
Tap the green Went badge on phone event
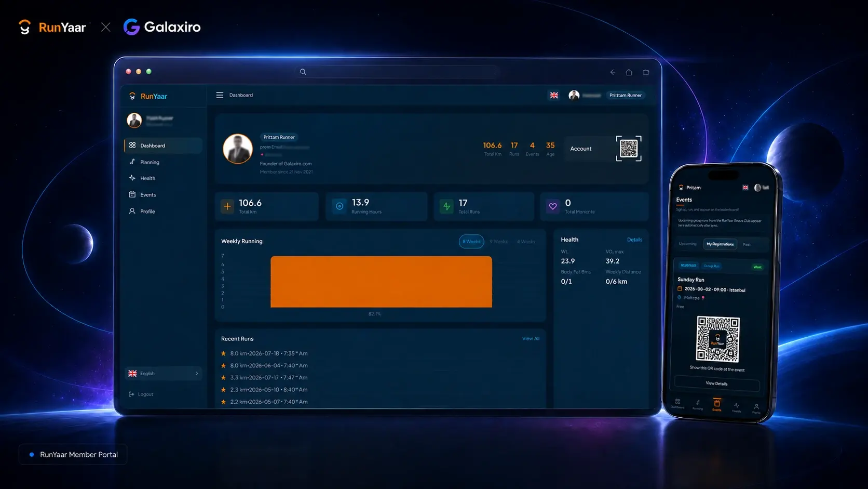pyautogui.click(x=757, y=267)
